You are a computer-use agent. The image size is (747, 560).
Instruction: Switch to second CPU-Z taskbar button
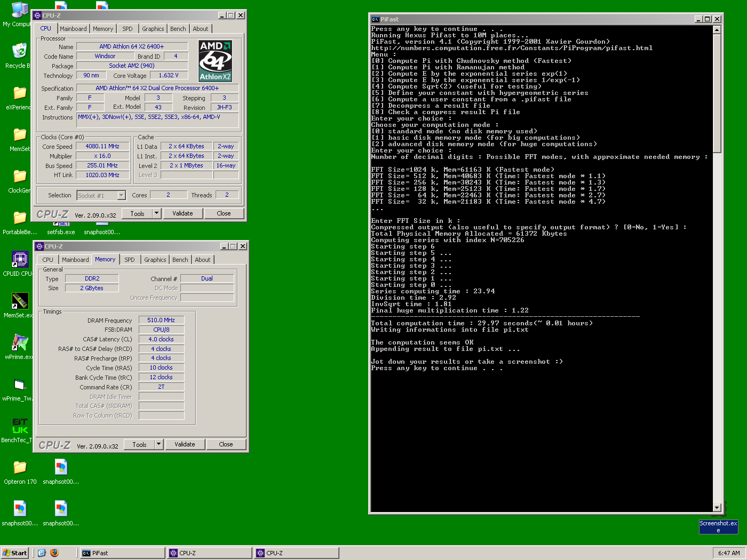[296, 553]
